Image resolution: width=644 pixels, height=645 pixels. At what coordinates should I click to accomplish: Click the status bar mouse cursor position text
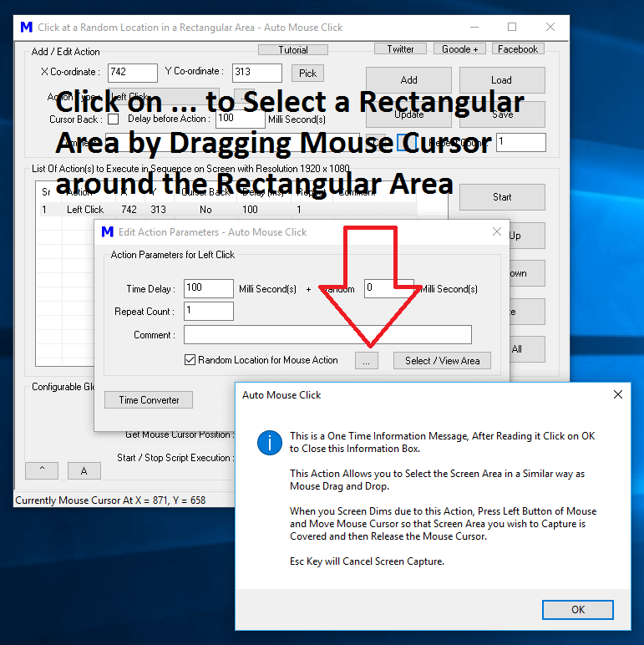pyautogui.click(x=110, y=500)
